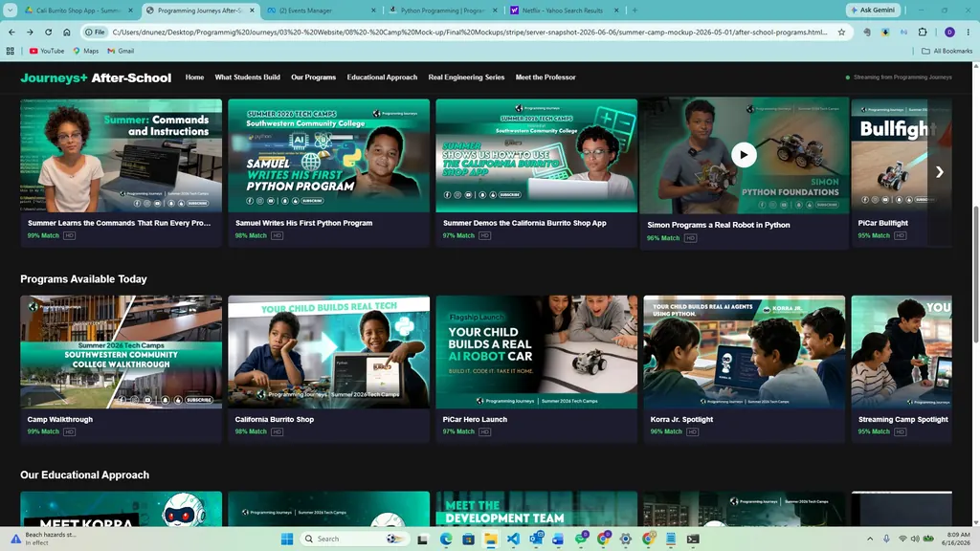Open Visual Studio Code from the taskbar
The image size is (980, 551).
[513, 539]
